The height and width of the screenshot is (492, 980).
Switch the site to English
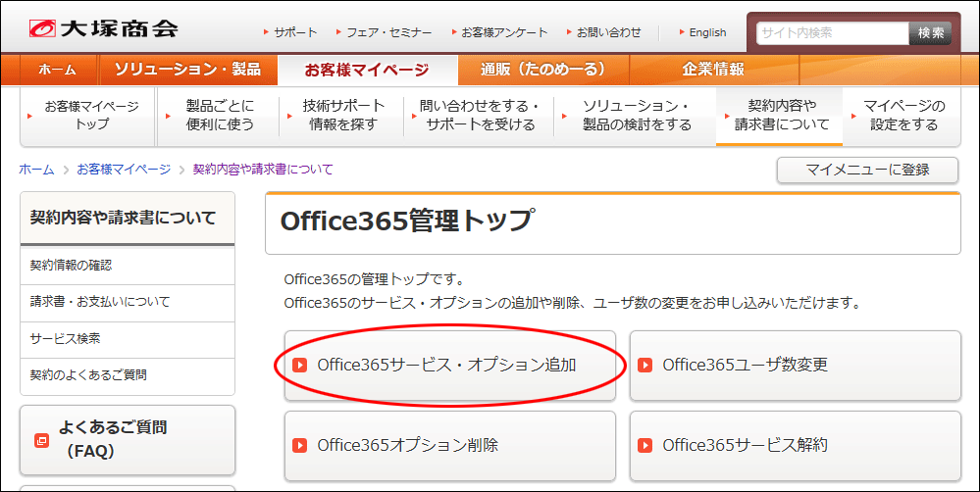707,32
